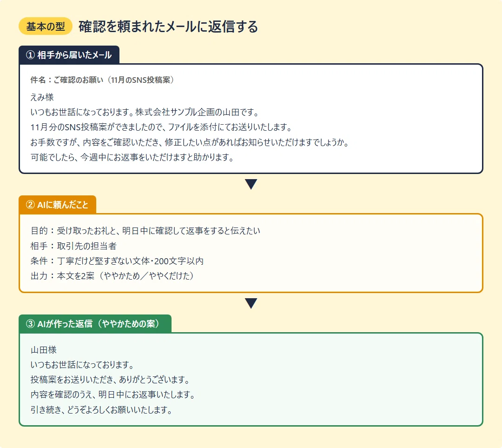Image resolution: width=502 pixels, height=448 pixels.
Task: Click the yellow 基本の型 badge
Action: 46,26
